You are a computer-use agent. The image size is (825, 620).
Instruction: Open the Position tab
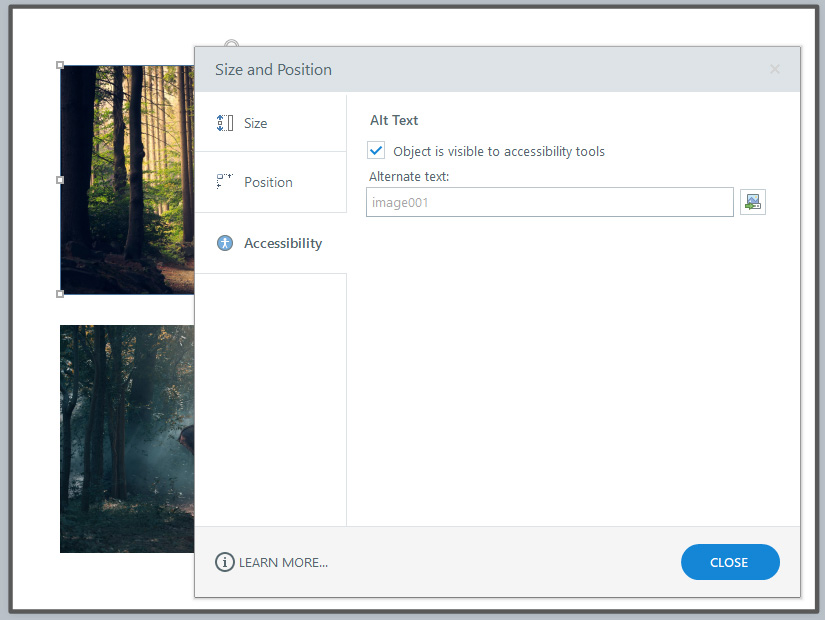(x=268, y=182)
